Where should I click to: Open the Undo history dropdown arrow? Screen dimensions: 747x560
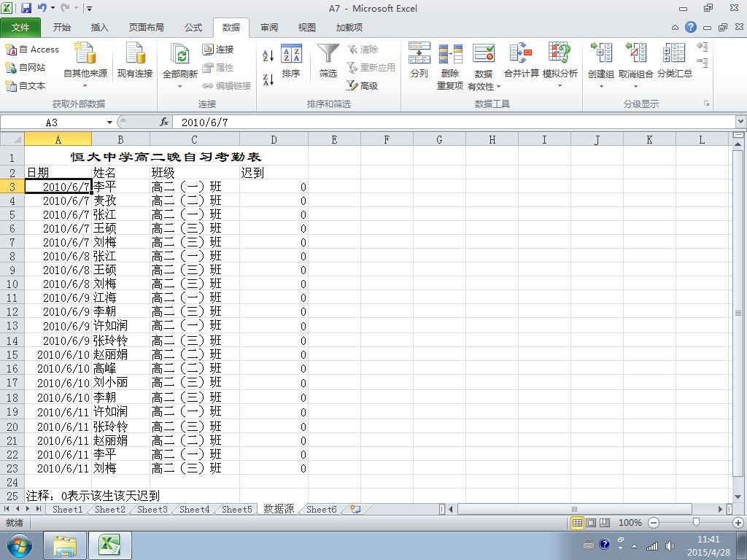(x=53, y=8)
